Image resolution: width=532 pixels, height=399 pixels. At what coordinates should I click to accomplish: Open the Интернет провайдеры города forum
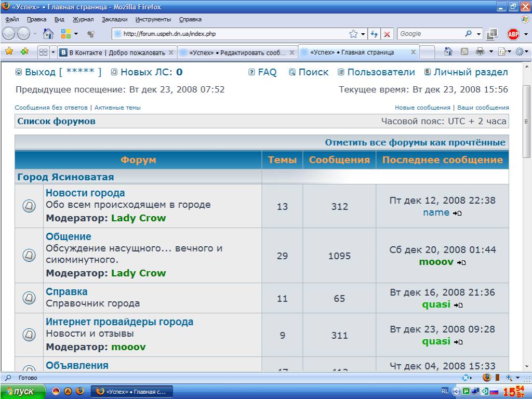[x=119, y=322]
